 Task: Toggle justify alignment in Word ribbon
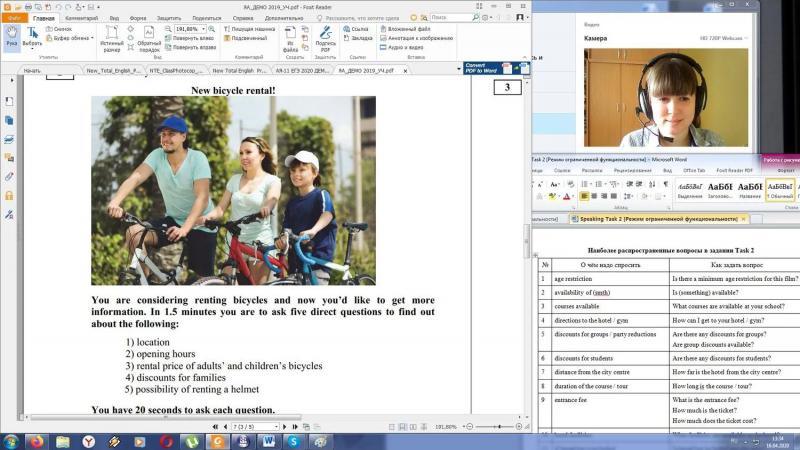pyautogui.click(x=614, y=196)
